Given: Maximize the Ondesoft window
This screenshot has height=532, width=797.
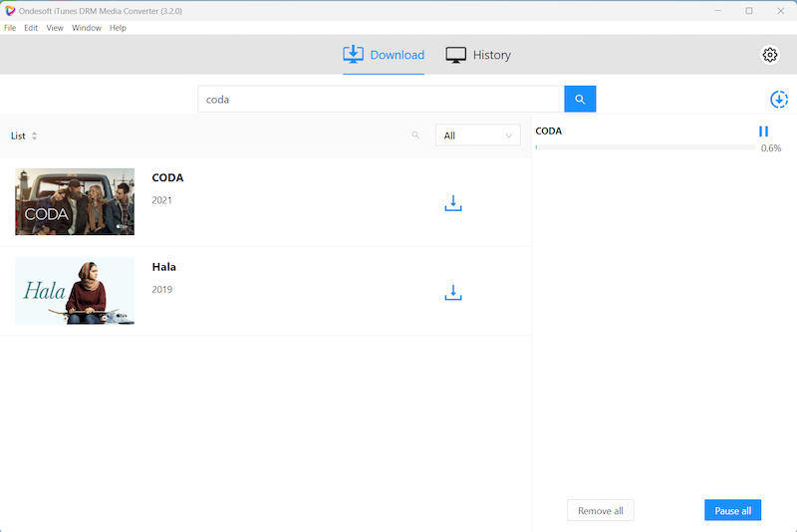Looking at the screenshot, I should (x=749, y=11).
